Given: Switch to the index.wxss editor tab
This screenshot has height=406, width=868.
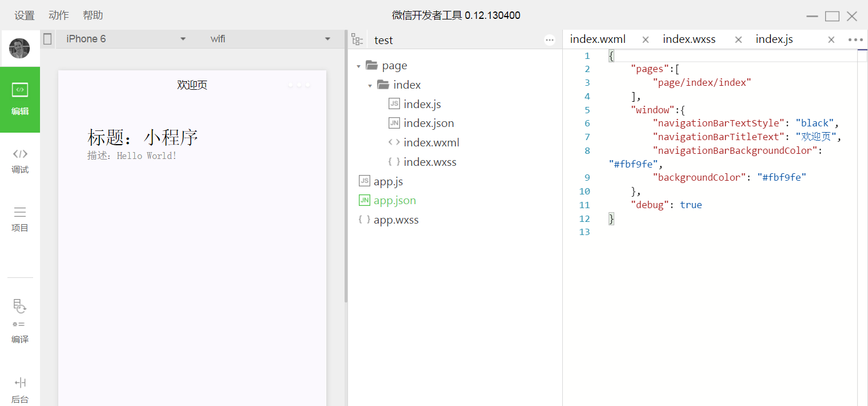Looking at the screenshot, I should click(x=689, y=39).
